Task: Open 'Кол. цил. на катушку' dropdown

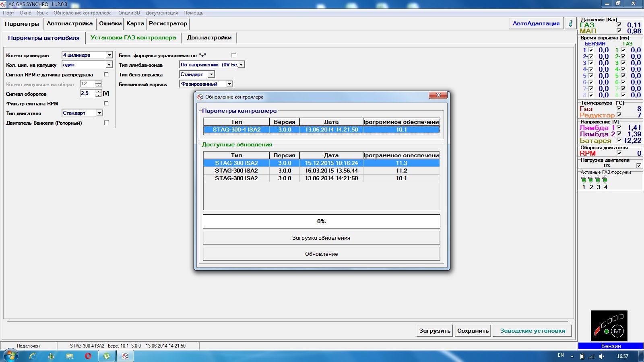Action: [x=109, y=65]
